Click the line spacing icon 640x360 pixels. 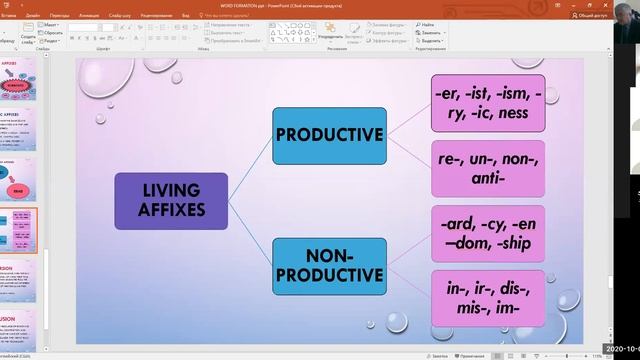[x=196, y=27]
